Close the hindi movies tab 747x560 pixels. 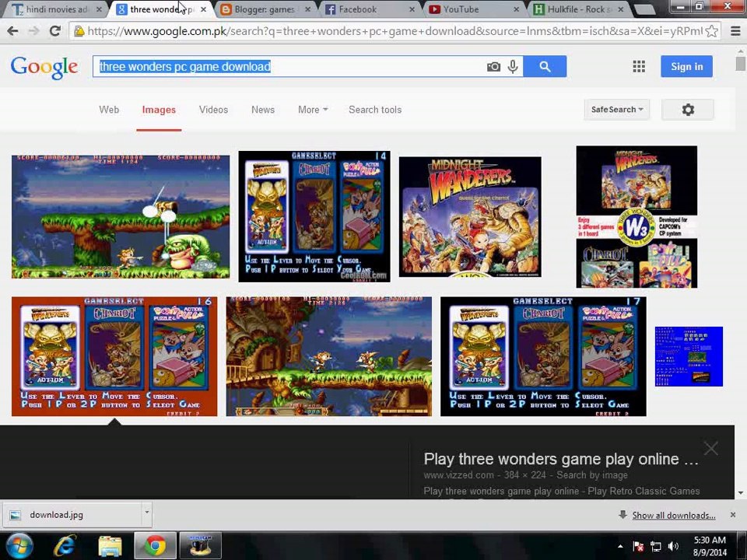pyautogui.click(x=99, y=9)
